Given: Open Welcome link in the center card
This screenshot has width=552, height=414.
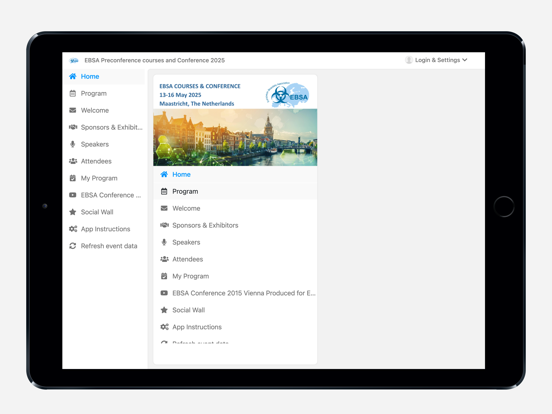Looking at the screenshot, I should coord(235,208).
